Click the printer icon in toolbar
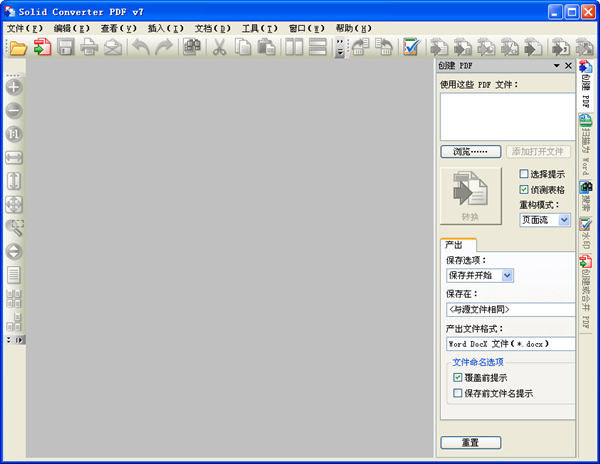The height and width of the screenshot is (464, 600). 90,48
